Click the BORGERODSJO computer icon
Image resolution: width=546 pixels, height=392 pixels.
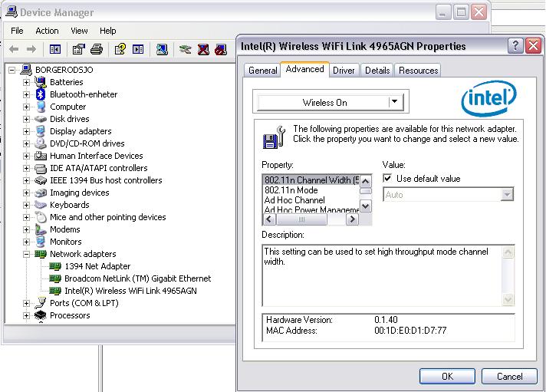pyautogui.click(x=26, y=69)
